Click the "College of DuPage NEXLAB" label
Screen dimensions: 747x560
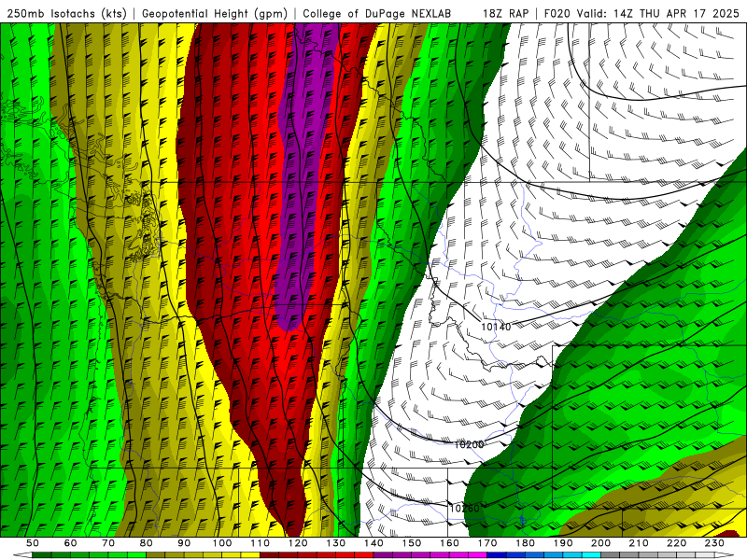377,13
